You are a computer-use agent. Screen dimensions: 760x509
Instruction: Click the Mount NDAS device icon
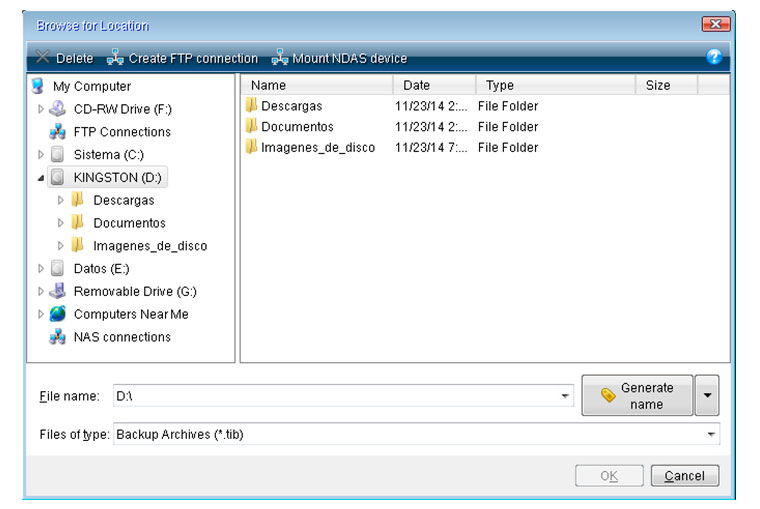280,57
